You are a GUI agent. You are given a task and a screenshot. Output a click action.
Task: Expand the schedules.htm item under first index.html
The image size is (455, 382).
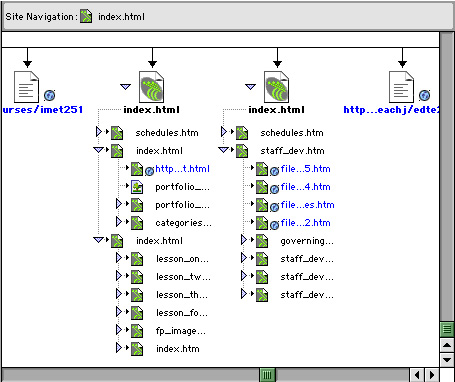99,132
